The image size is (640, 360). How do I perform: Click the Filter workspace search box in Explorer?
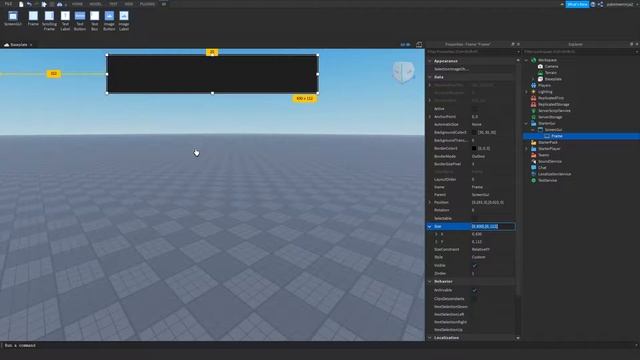(580, 52)
